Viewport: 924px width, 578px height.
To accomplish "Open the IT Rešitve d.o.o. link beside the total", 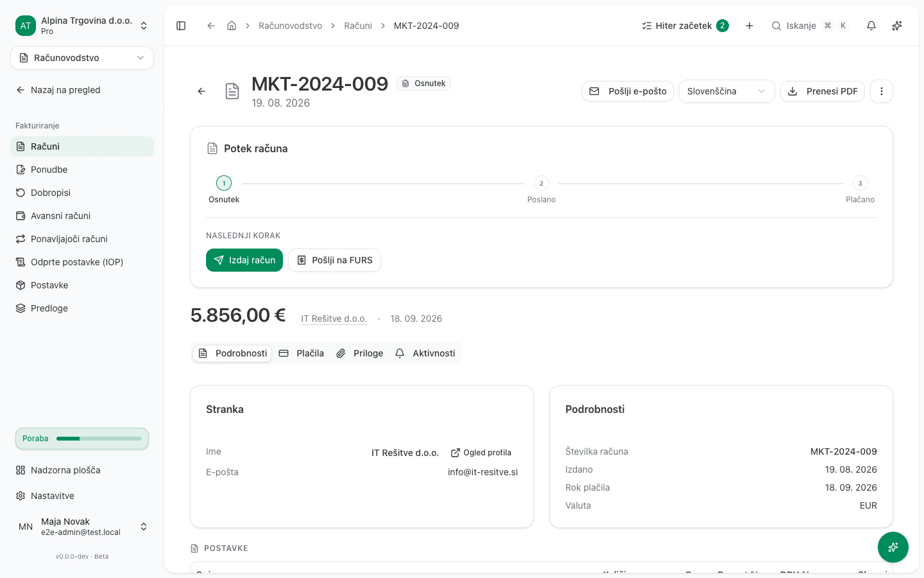I will [334, 319].
